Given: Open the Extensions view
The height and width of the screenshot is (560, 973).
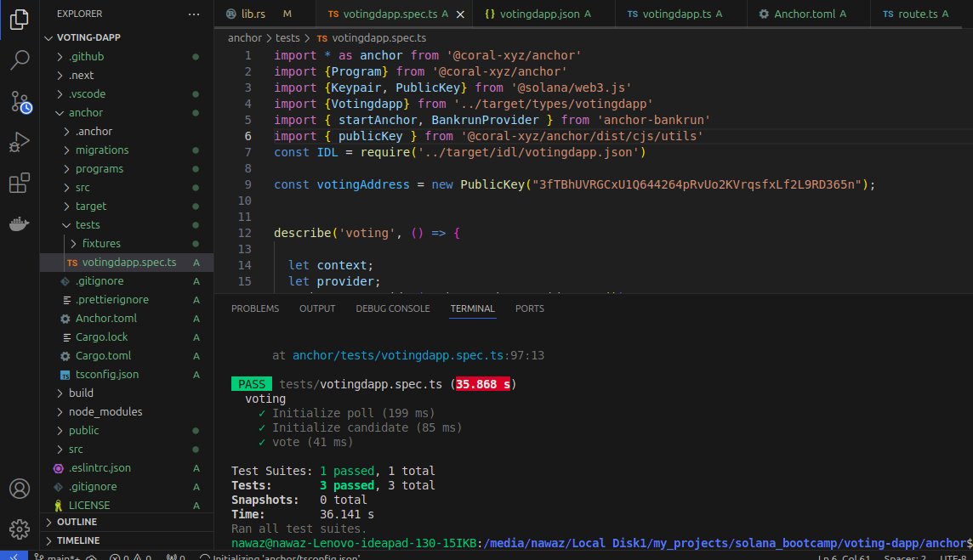Looking at the screenshot, I should pyautogui.click(x=20, y=183).
